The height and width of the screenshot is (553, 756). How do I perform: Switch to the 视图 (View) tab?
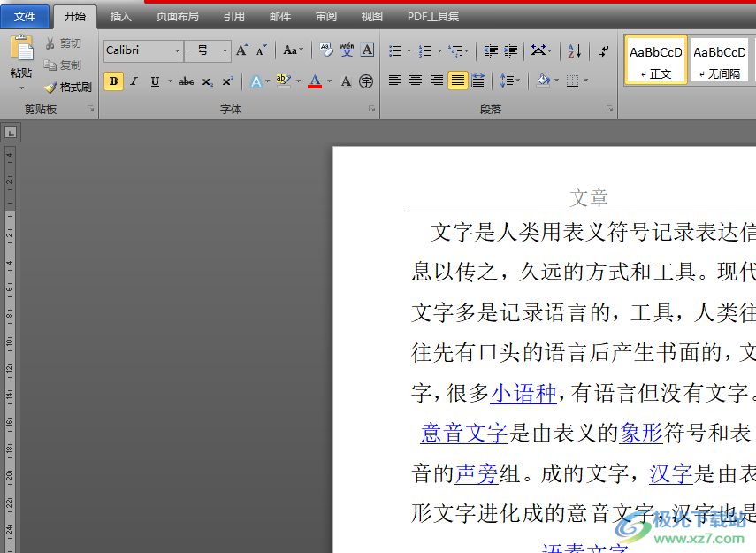coord(372,17)
